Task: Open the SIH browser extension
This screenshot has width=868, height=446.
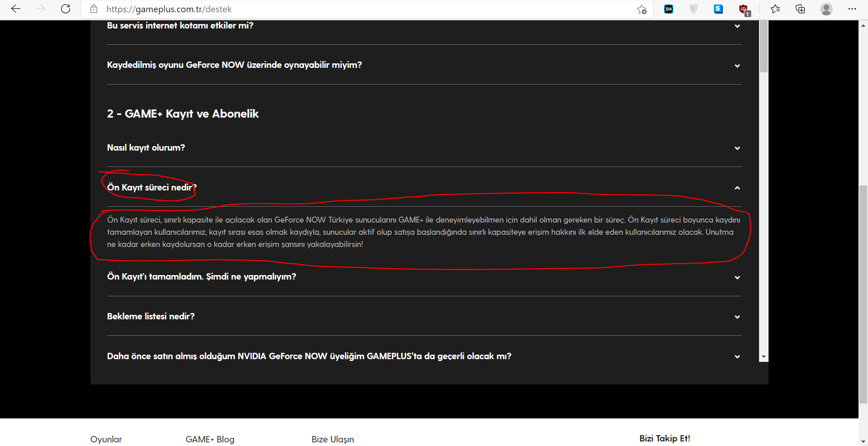Action: tap(669, 9)
